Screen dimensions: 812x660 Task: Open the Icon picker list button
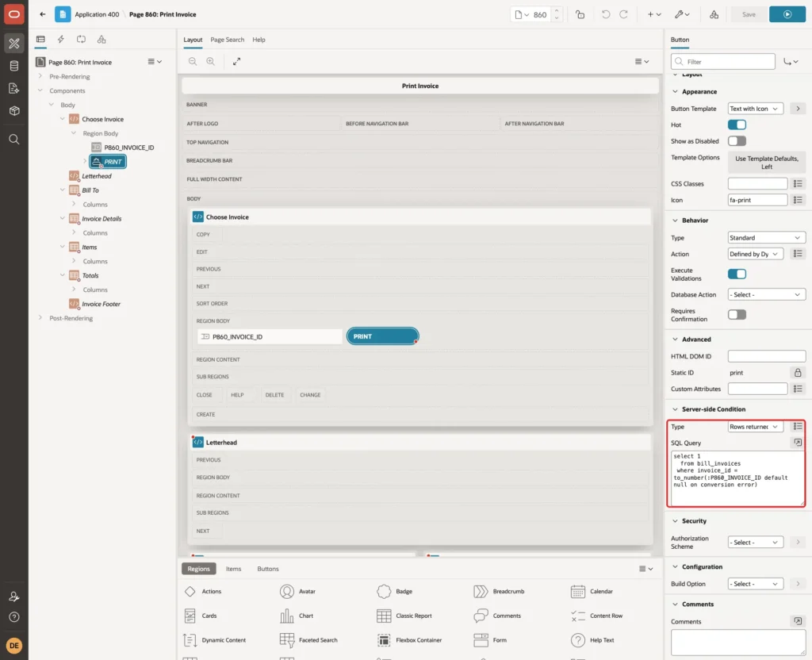pyautogui.click(x=798, y=200)
